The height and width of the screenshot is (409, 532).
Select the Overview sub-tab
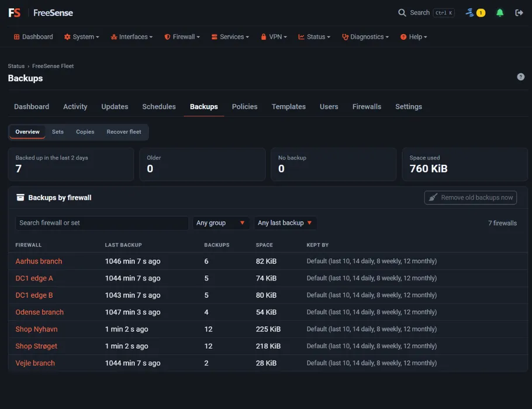(x=27, y=132)
